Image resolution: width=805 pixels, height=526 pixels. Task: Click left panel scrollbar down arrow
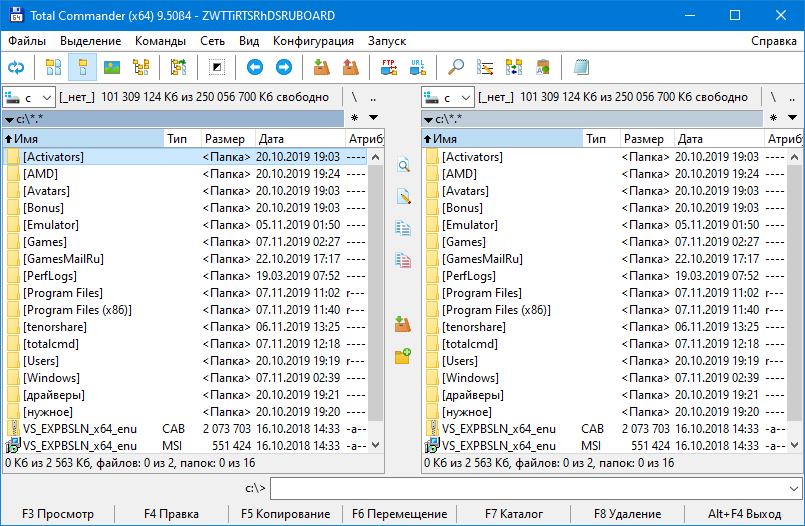[376, 445]
